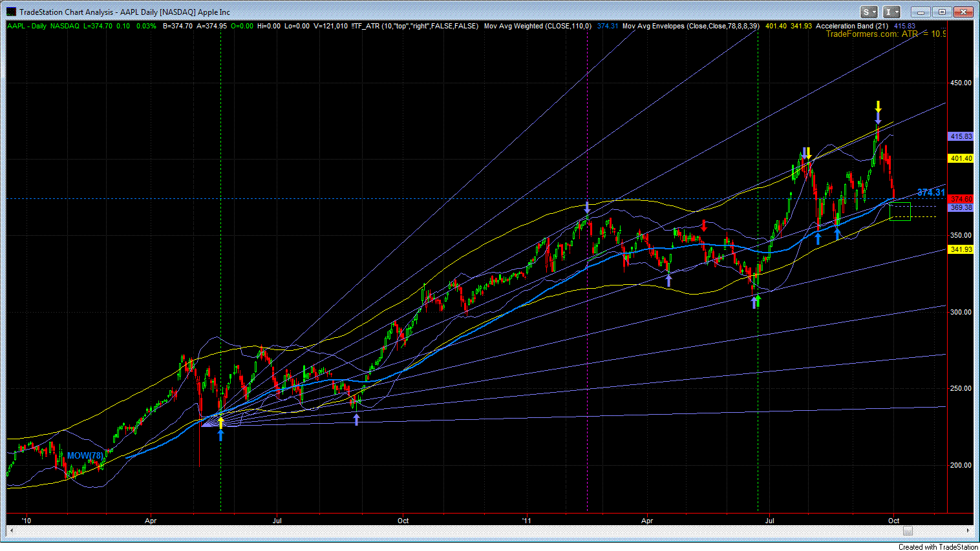Screen dimensions: 980x551
Task: Click the 'V=121,010' volume value
Action: coord(330,26)
